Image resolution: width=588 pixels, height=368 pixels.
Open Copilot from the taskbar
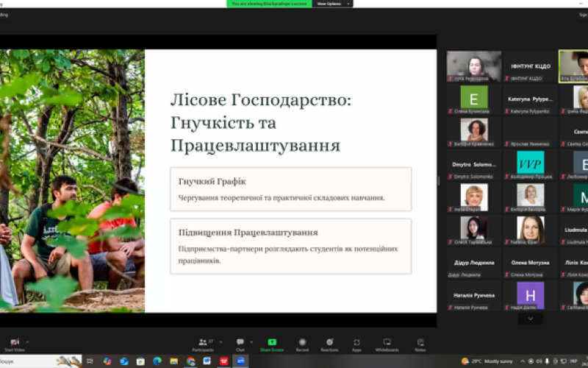click(107, 361)
